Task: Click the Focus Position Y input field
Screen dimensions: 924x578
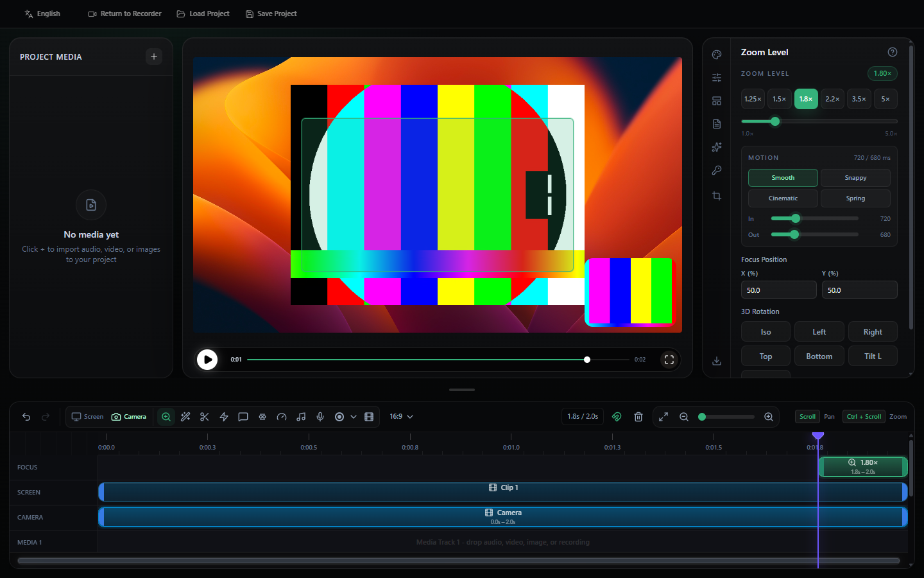Action: click(860, 290)
